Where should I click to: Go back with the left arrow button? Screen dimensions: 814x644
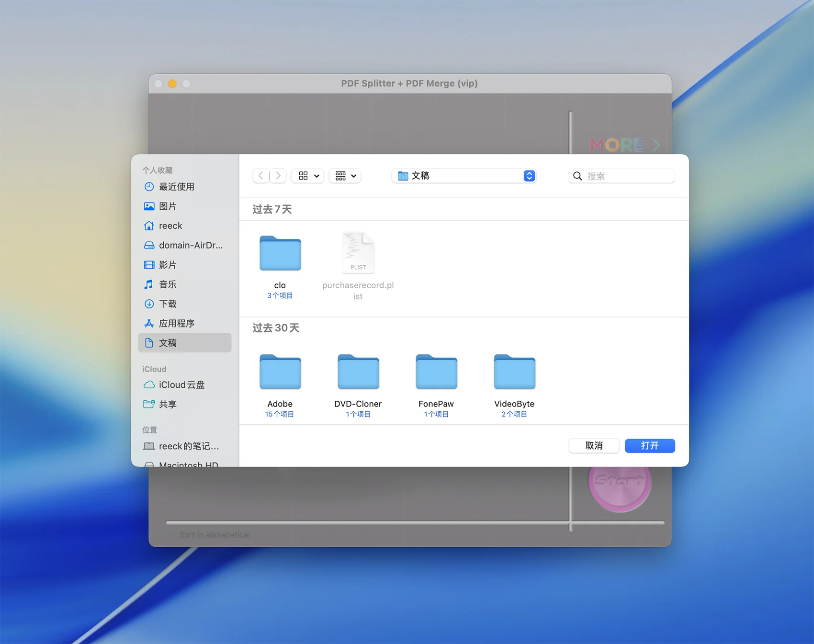(261, 176)
